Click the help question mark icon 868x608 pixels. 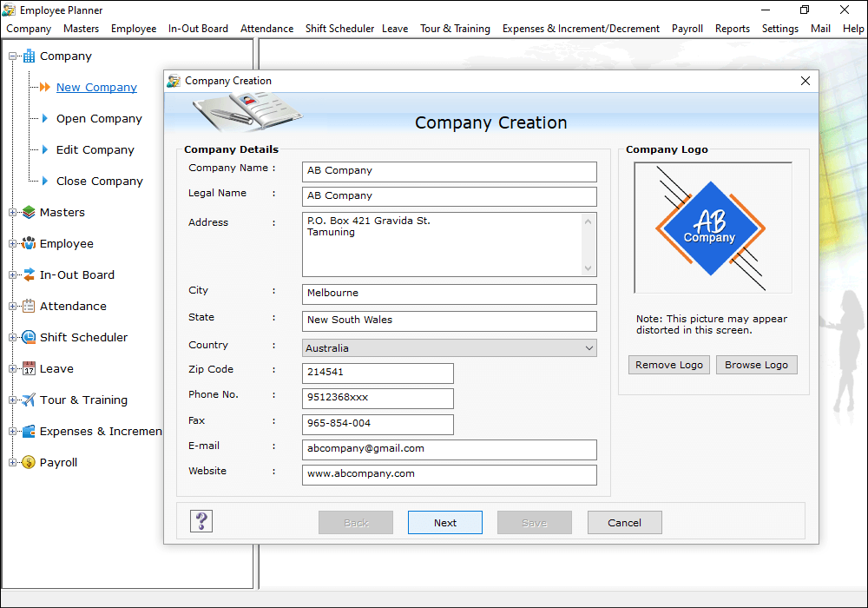pos(201,521)
